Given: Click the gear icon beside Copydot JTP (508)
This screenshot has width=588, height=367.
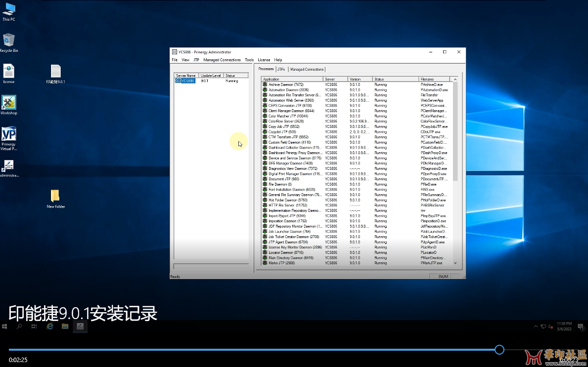Looking at the screenshot, I should (x=265, y=132).
